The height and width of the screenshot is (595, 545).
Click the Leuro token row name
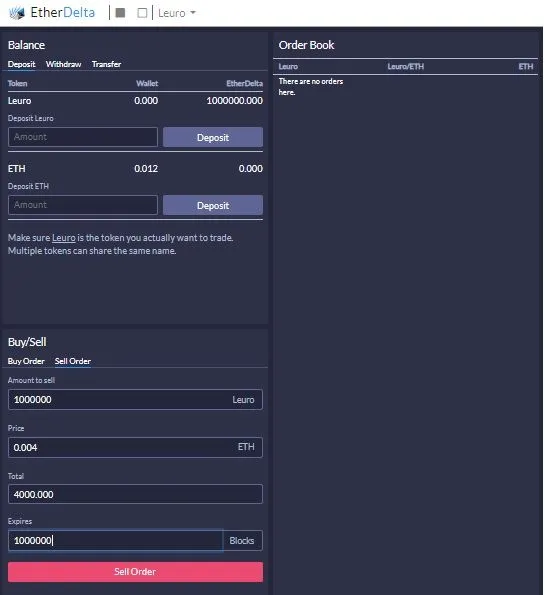(x=20, y=101)
